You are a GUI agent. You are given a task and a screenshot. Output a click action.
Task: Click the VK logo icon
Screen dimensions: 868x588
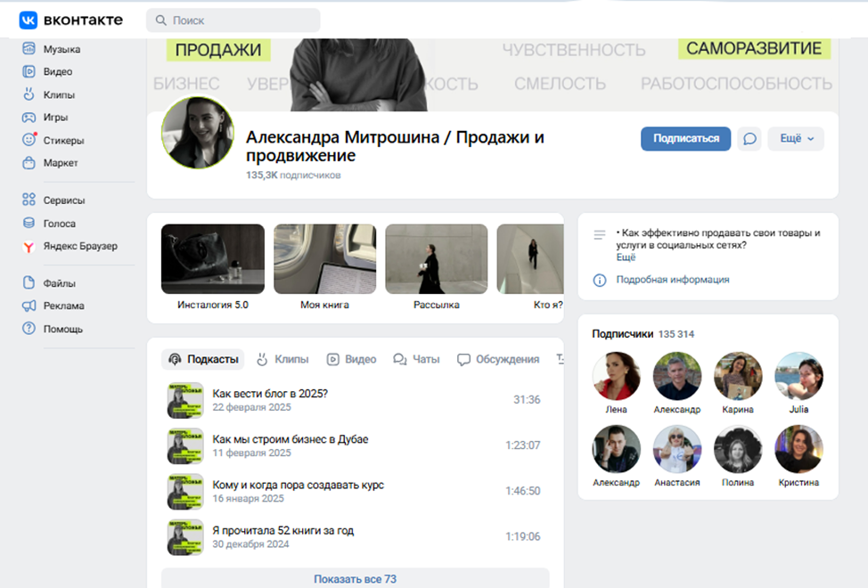coord(29,20)
